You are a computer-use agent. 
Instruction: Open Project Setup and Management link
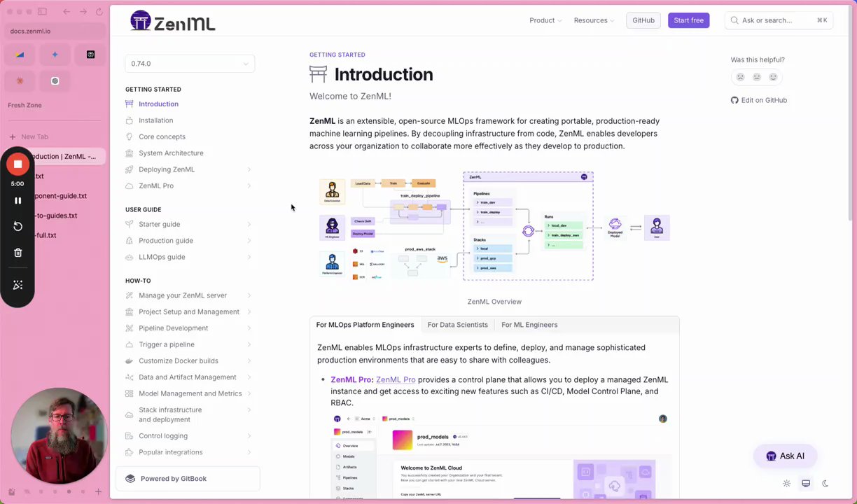(x=189, y=311)
